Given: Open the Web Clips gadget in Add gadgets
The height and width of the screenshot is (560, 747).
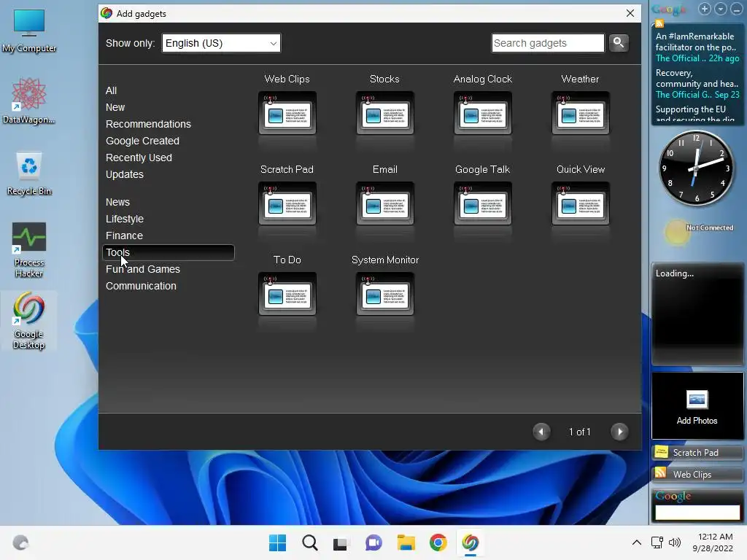Looking at the screenshot, I should click(287, 113).
